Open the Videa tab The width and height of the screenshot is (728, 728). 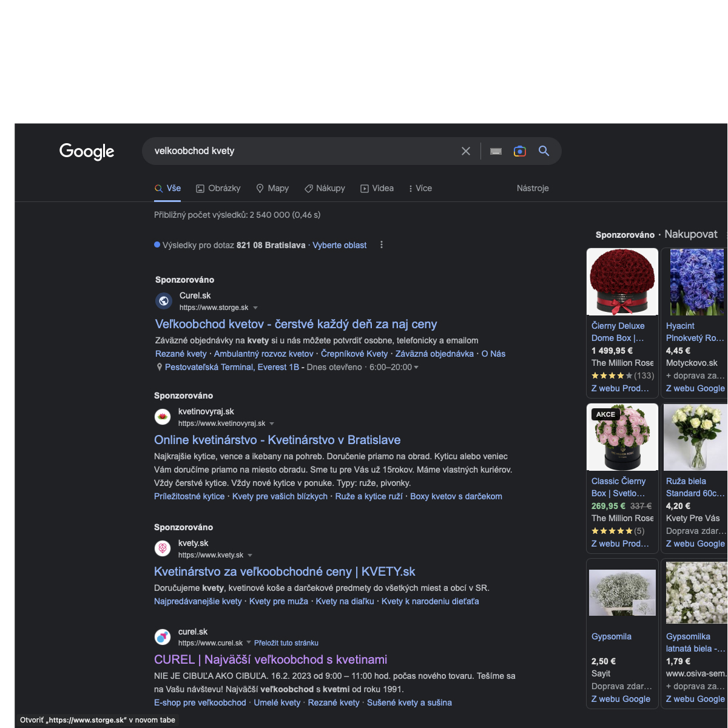click(x=377, y=189)
